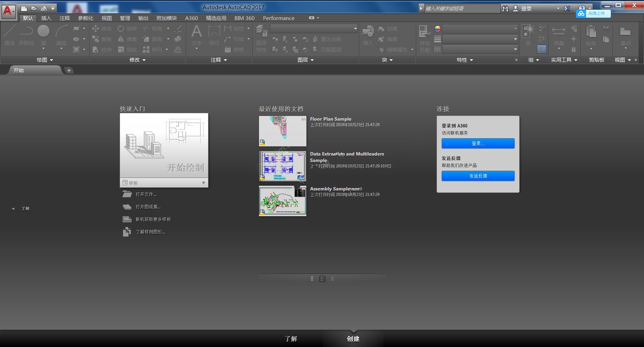Click the 发送反馈 feedback button
The width and height of the screenshot is (644, 347).
point(478,176)
